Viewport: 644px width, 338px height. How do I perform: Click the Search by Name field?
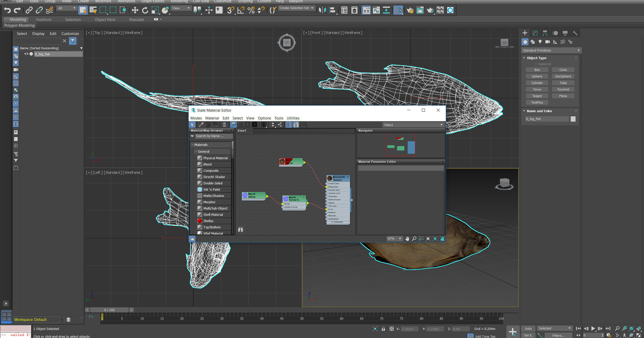tap(214, 136)
